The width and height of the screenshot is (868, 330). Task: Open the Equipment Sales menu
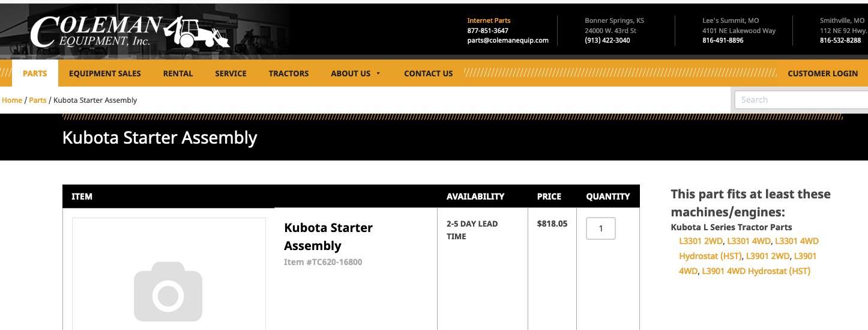(105, 73)
